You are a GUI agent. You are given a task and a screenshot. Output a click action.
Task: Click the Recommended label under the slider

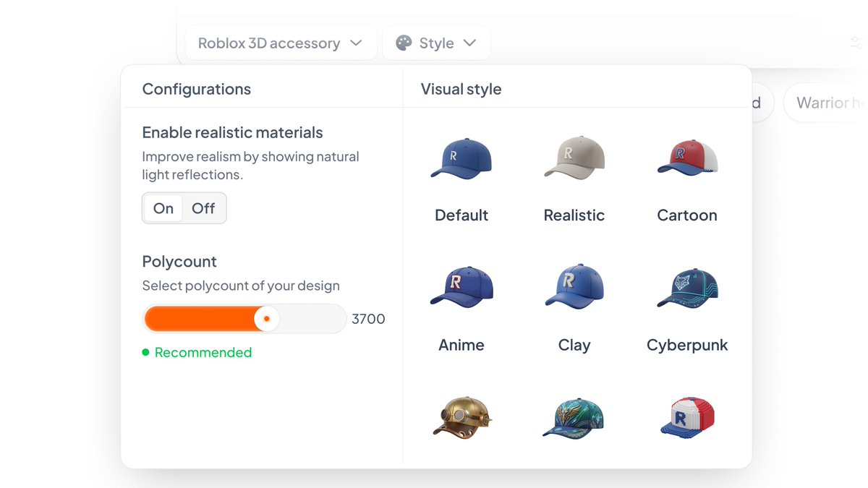point(203,352)
